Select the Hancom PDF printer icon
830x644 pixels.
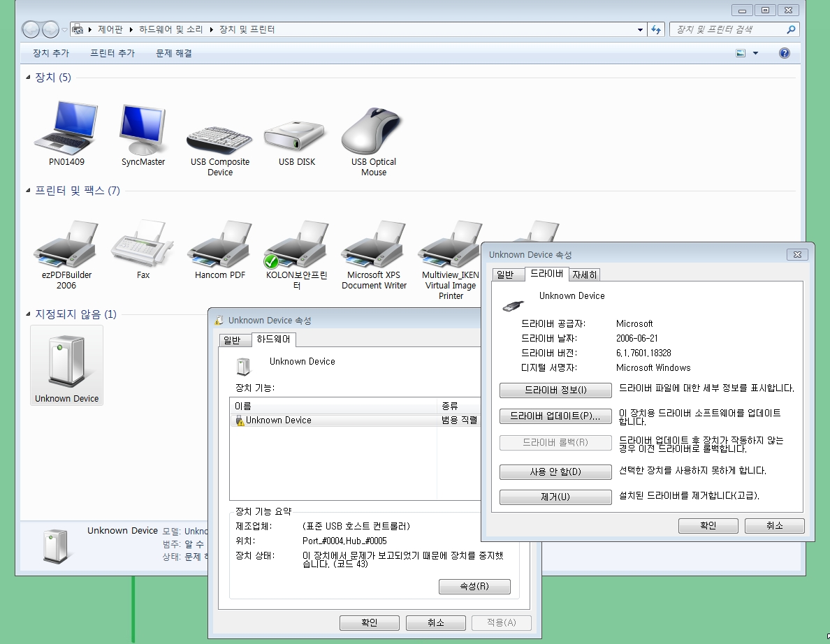pos(219,244)
